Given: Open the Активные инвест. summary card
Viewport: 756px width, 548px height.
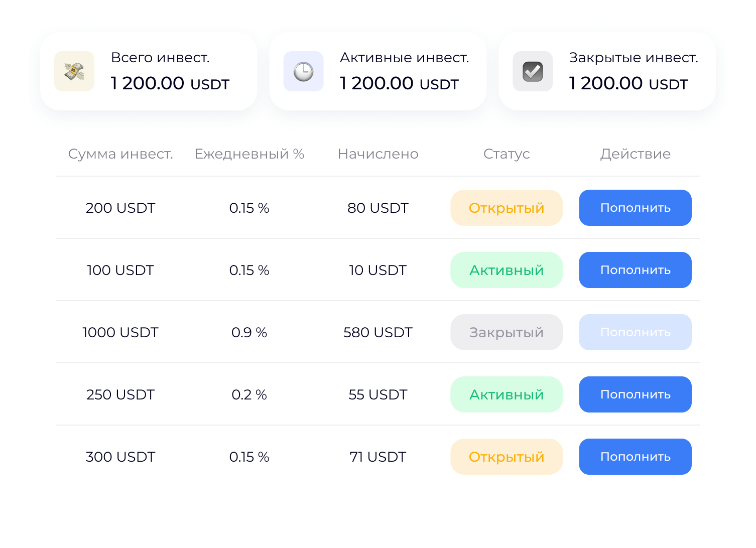Looking at the screenshot, I should pyautogui.click(x=378, y=71).
